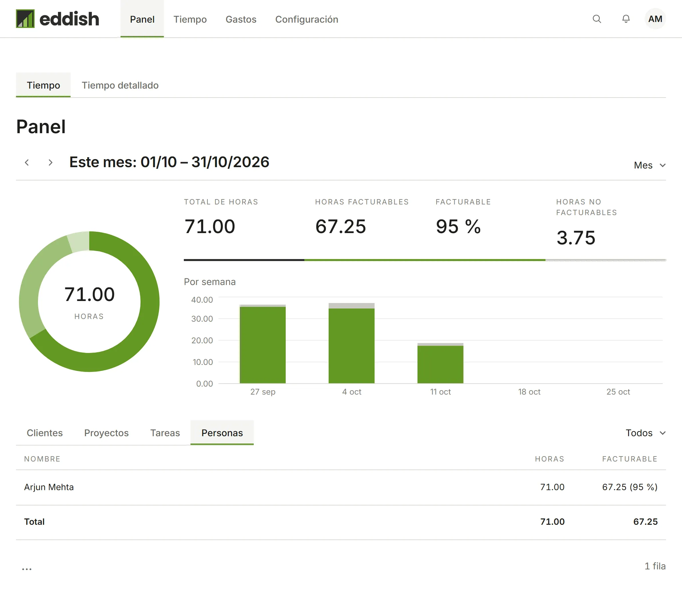Open the notifications bell
This screenshot has width=682, height=616.
626,19
